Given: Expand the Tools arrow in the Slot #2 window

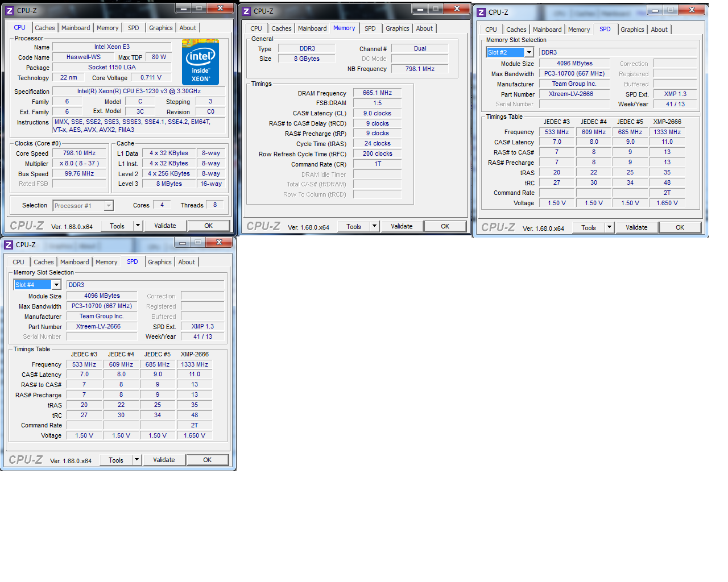Looking at the screenshot, I should pos(609,227).
